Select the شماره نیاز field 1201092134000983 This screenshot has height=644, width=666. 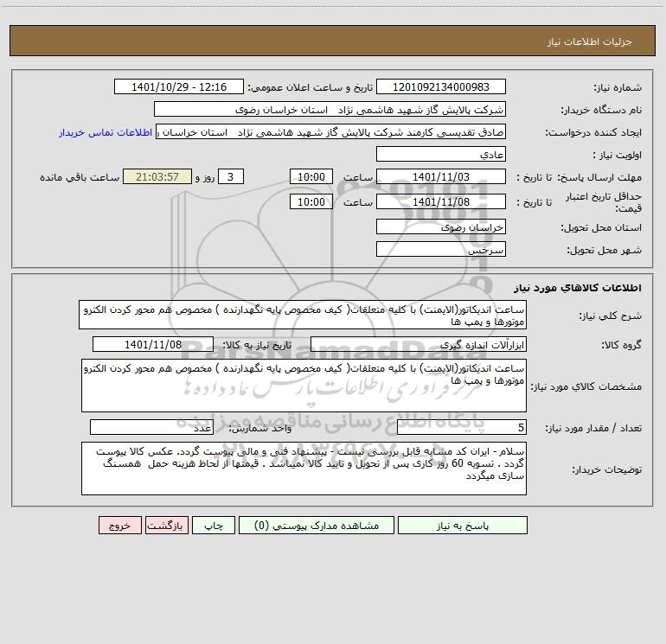point(441,86)
